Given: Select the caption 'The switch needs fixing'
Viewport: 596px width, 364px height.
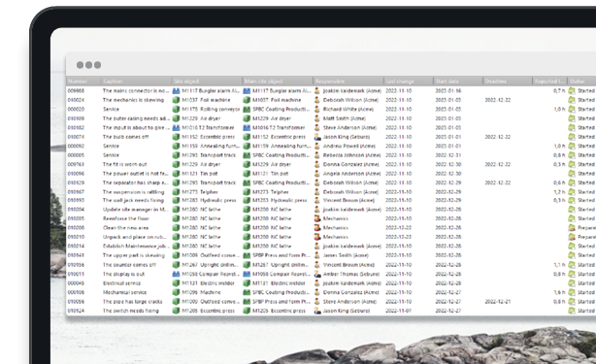Looking at the screenshot, I should pos(131,311).
